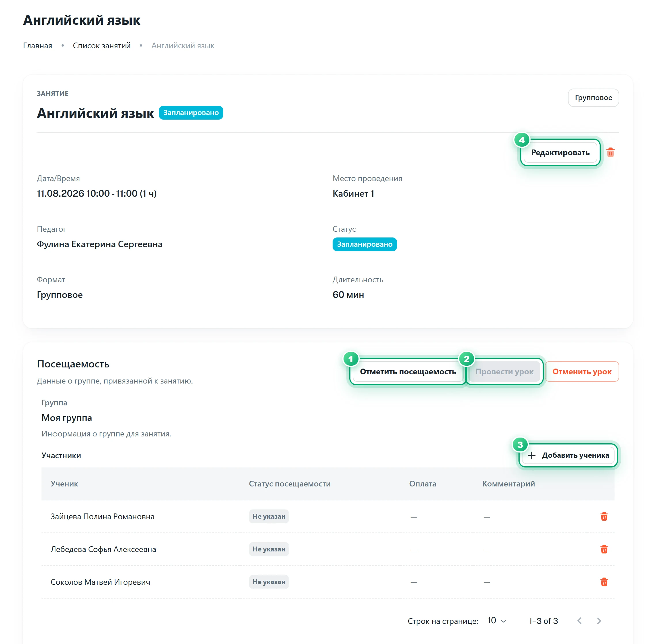Cancel the lesson with Отменить урок
The image size is (656, 644).
tap(582, 371)
